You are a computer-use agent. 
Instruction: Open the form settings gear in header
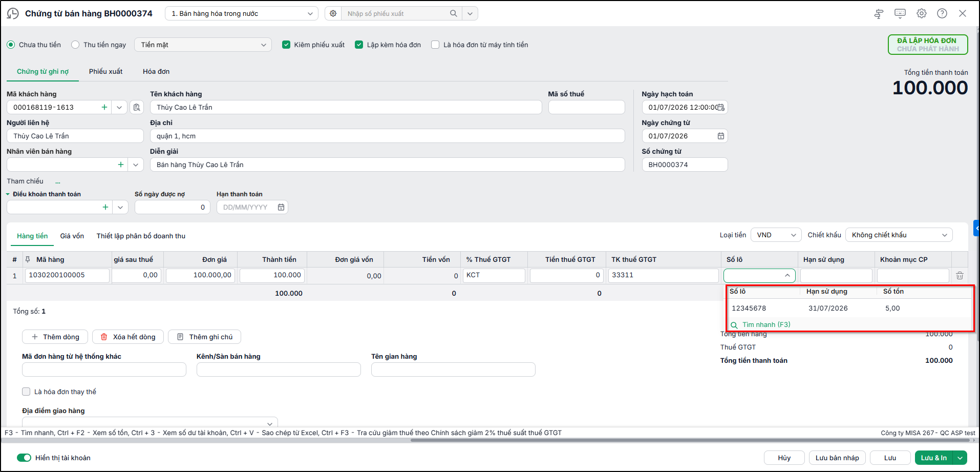[922, 13]
